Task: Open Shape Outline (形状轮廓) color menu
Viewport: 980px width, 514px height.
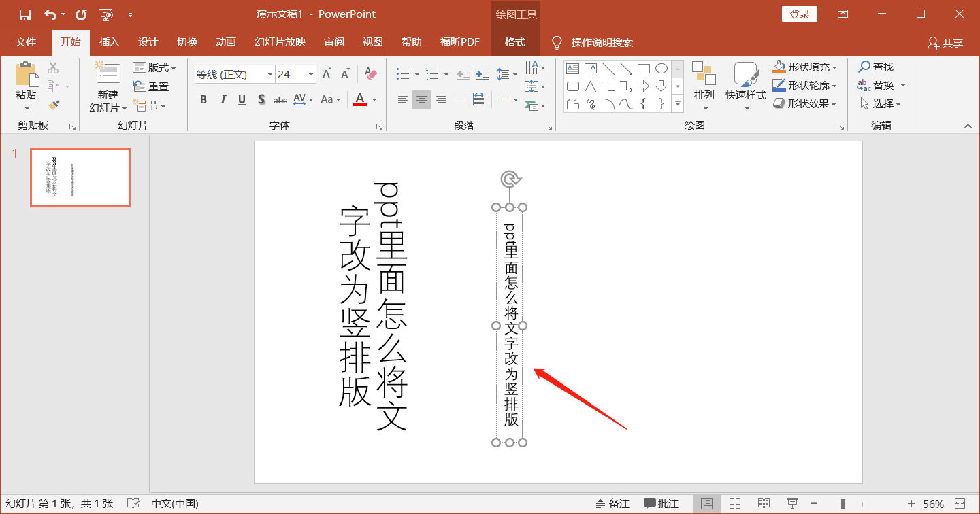Action: [x=805, y=85]
